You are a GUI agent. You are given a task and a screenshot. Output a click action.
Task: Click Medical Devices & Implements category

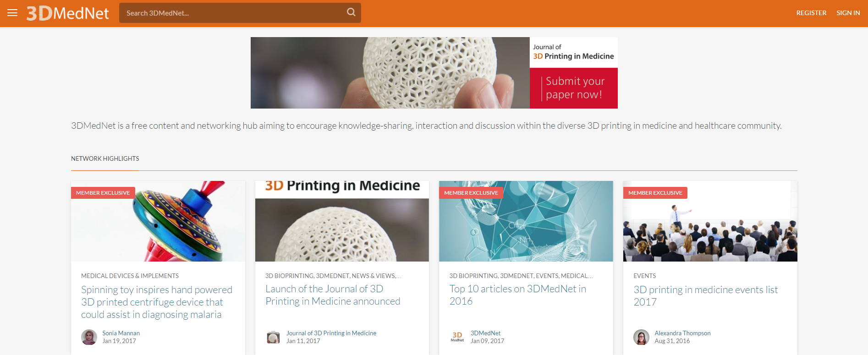[130, 276]
